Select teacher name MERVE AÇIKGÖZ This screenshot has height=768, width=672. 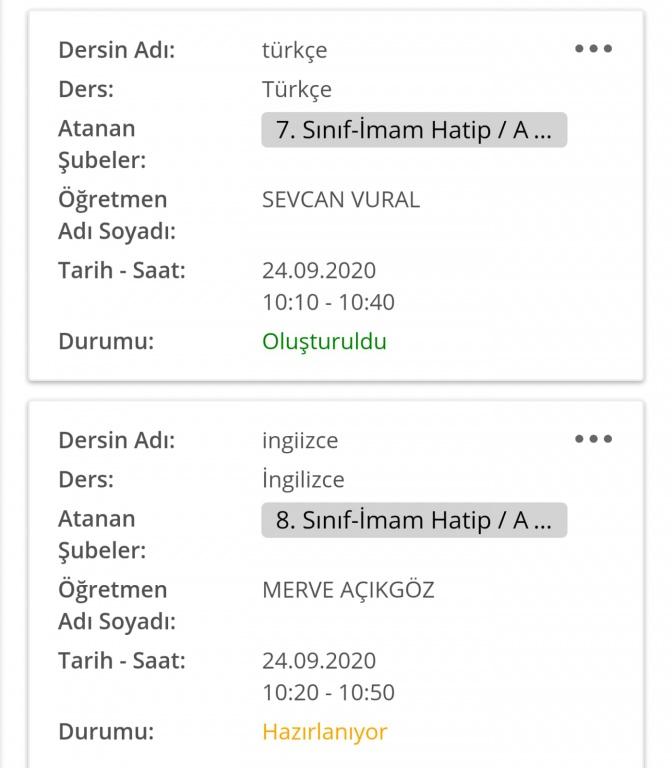[x=348, y=589]
